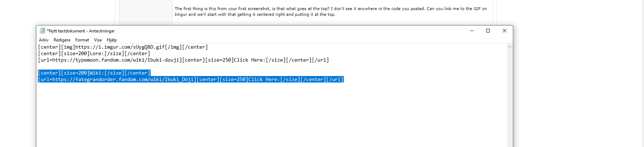Screen dimensions: 644x147
Task: Open the Visa menu
Action: click(x=98, y=40)
